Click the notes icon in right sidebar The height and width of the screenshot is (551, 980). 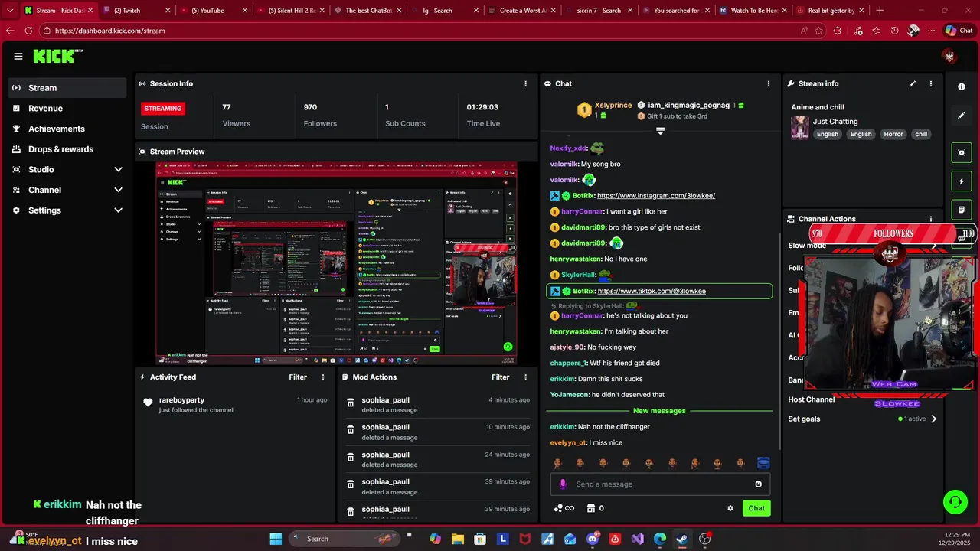pyautogui.click(x=962, y=210)
